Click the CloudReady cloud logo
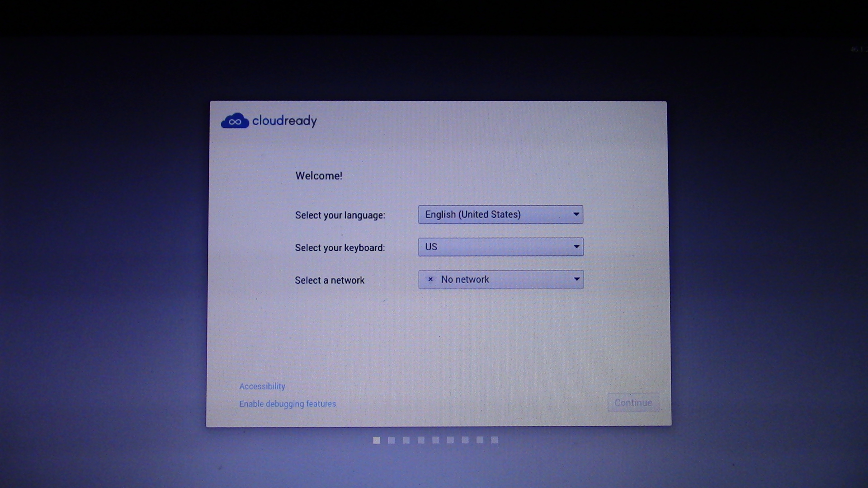 [x=235, y=121]
